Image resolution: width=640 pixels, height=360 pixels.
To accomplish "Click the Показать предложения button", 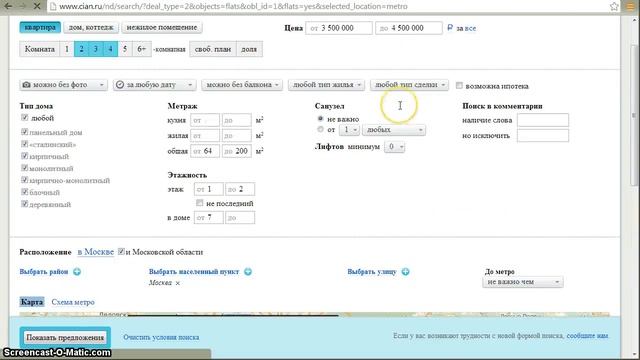I will click(65, 338).
